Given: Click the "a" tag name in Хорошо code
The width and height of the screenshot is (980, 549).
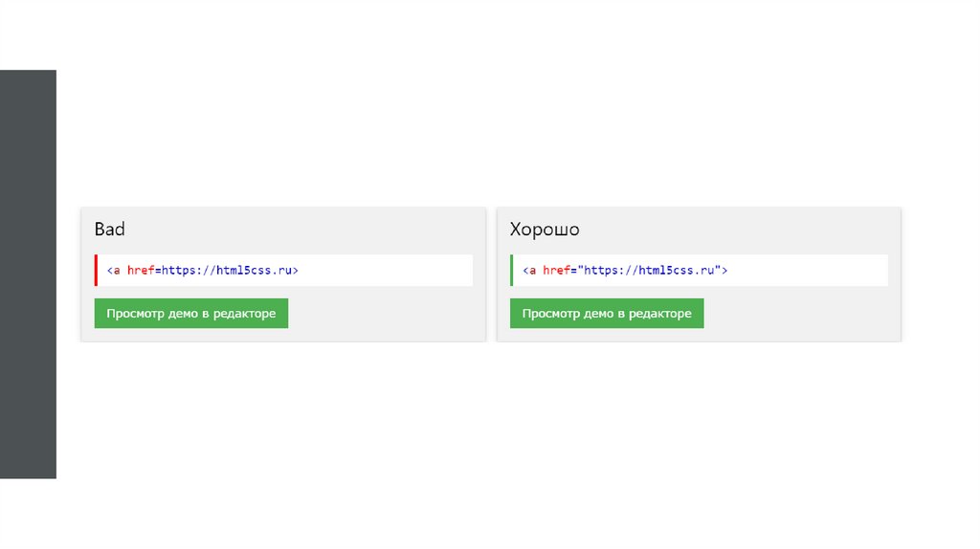Looking at the screenshot, I should (532, 271).
